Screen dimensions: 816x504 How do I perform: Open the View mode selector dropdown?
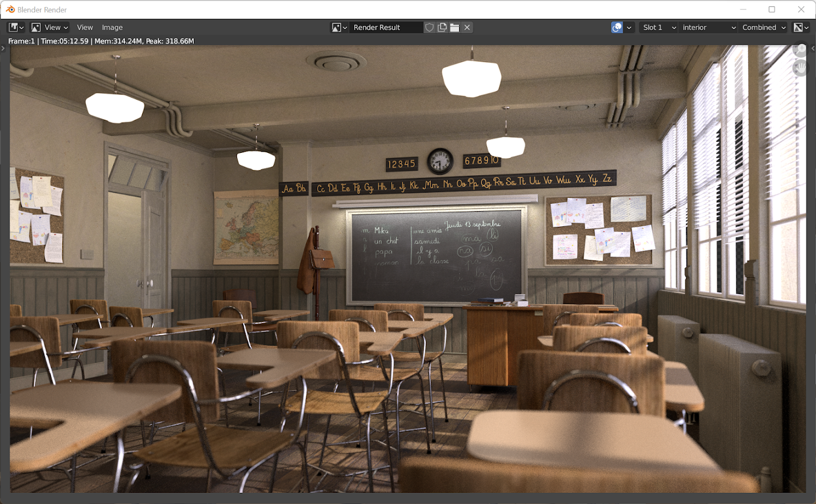(x=50, y=27)
